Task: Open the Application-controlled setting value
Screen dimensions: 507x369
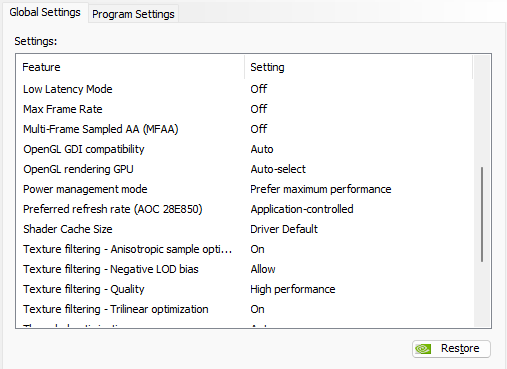Action: [302, 209]
